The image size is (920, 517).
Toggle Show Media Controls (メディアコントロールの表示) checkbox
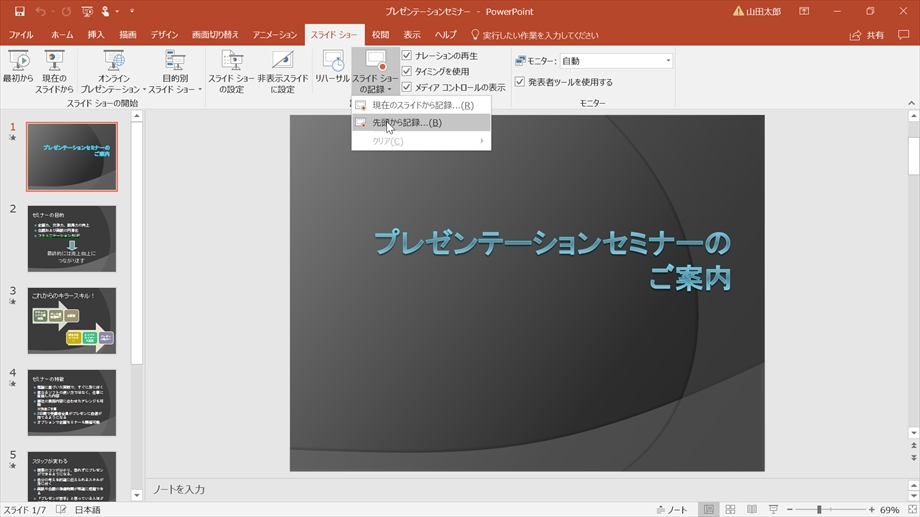pos(407,87)
